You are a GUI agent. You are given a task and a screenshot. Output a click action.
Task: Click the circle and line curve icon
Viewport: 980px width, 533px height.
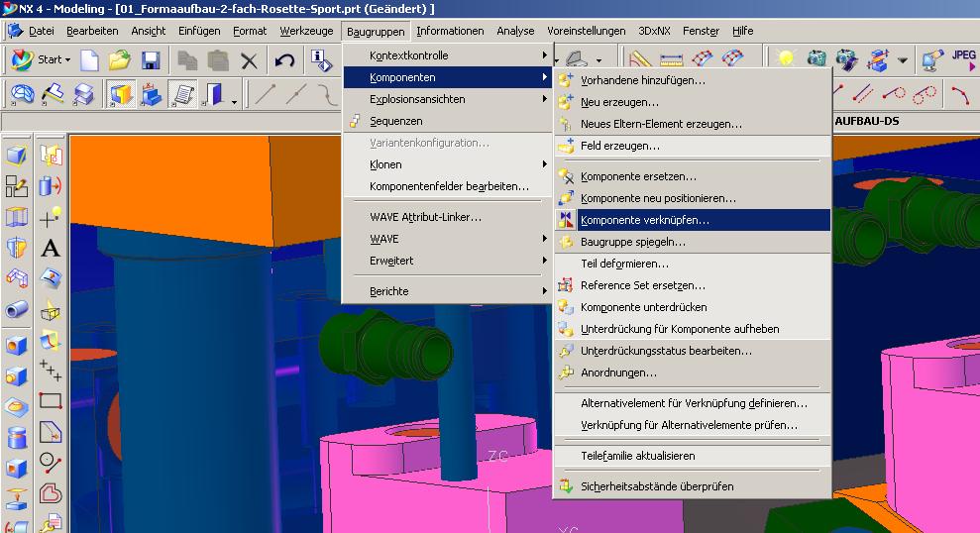[50, 463]
